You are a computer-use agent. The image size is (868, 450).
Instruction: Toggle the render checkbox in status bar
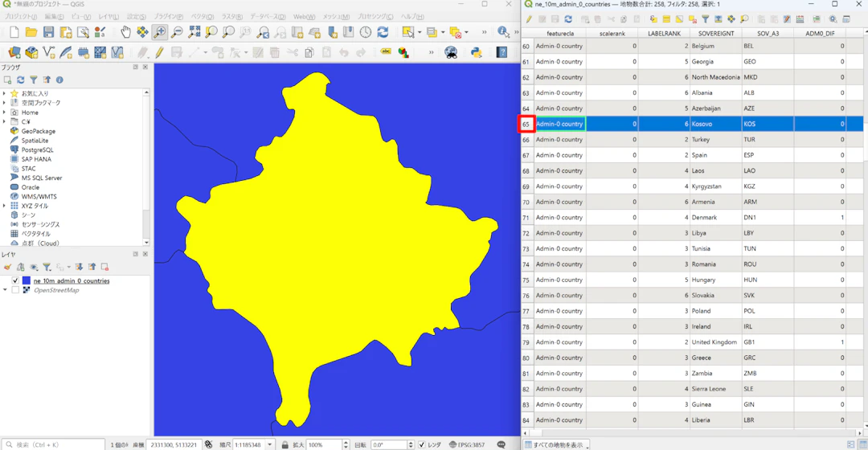[x=422, y=444]
